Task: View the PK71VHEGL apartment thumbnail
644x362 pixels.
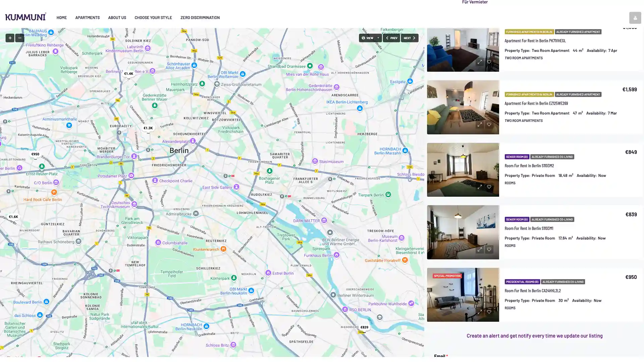Action: pos(463,50)
